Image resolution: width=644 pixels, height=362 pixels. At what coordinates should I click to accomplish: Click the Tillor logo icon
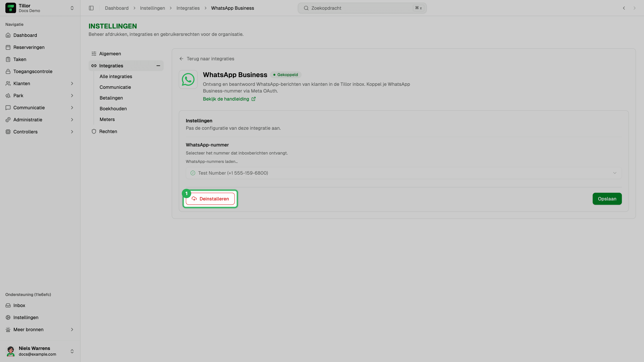coord(11,8)
